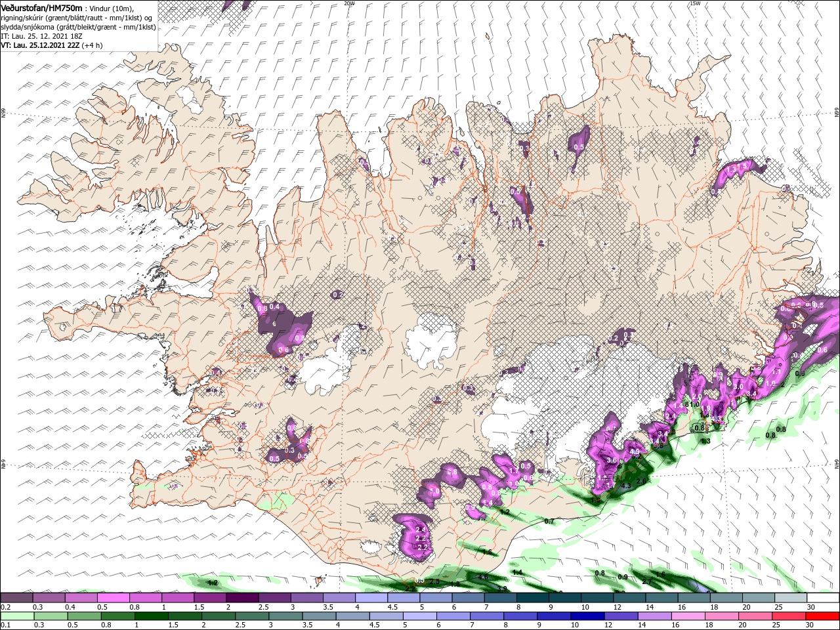This screenshot has width=840, height=630.
Task: Click the 14 grey-teal swatch, upper scale
Action: [x=662, y=598]
